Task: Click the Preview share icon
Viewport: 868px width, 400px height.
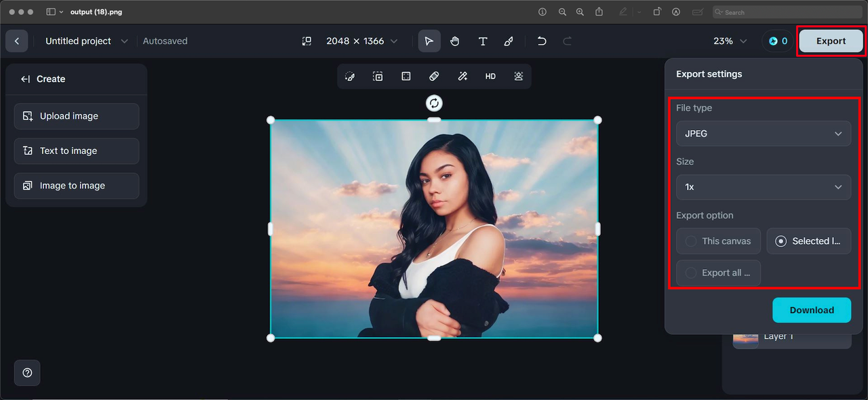Action: (599, 12)
